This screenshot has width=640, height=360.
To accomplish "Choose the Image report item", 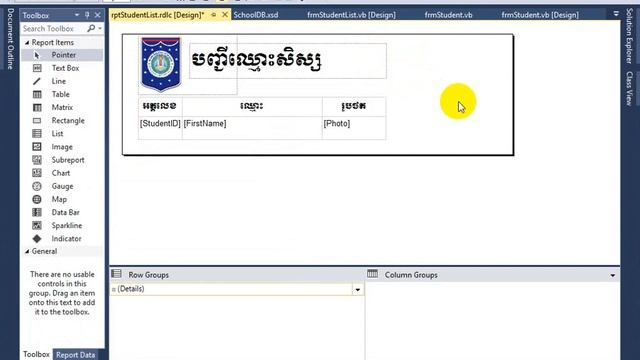I will coord(62,147).
